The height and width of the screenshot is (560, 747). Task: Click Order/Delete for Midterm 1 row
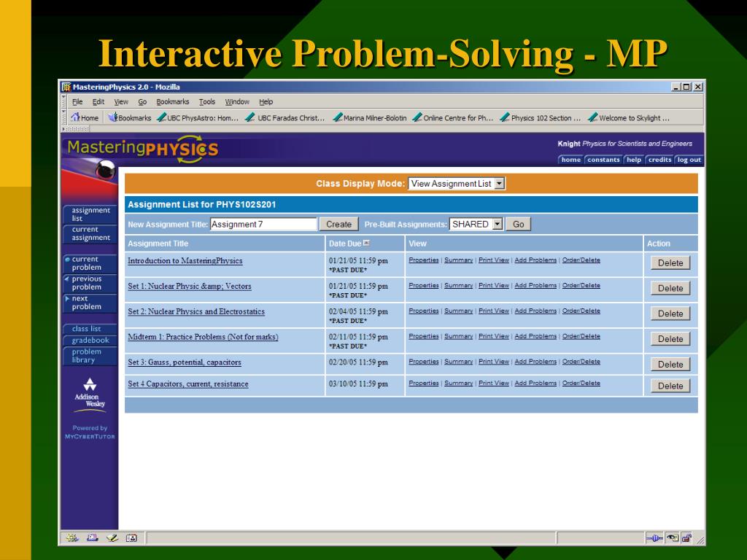click(581, 336)
